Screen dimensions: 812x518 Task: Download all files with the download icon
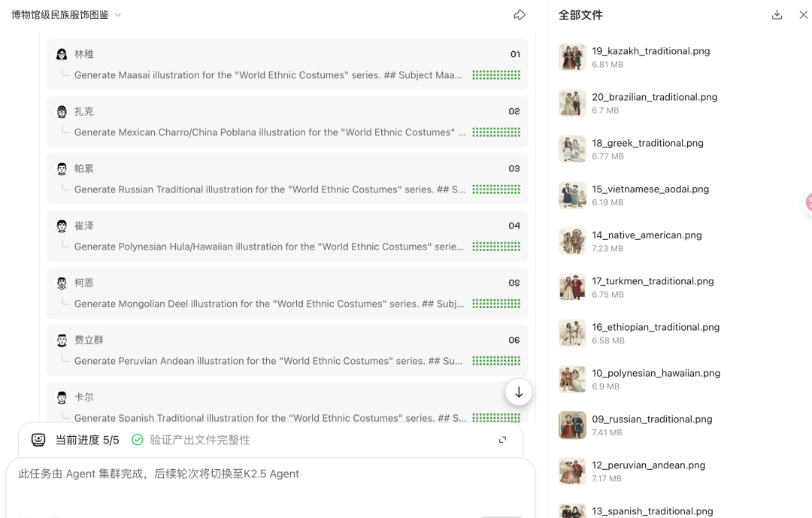coord(777,15)
